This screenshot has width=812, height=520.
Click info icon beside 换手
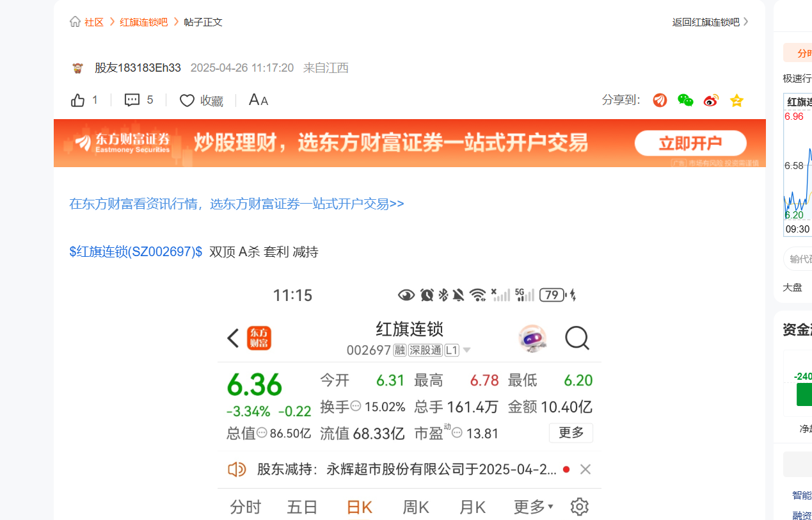coord(356,406)
